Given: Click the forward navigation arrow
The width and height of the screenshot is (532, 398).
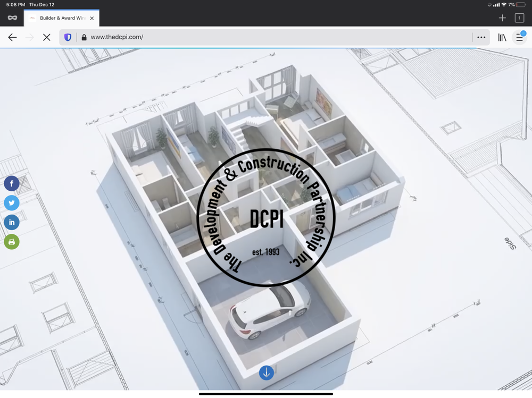Looking at the screenshot, I should pos(30,38).
